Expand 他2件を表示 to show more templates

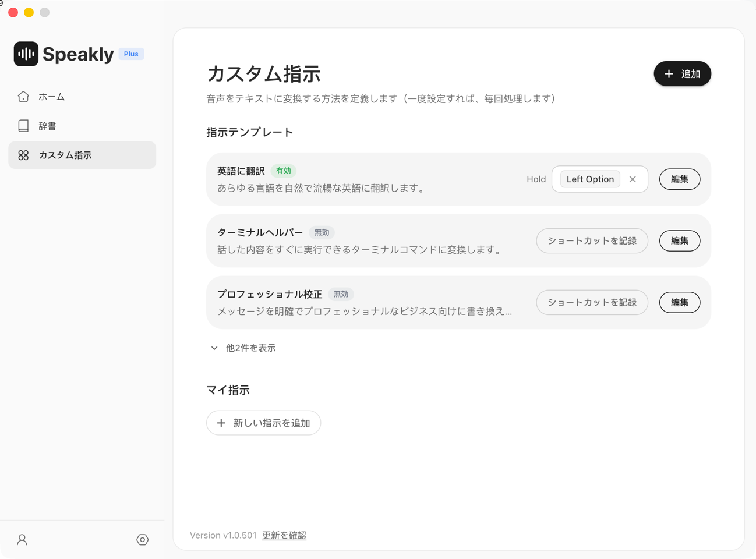point(243,348)
